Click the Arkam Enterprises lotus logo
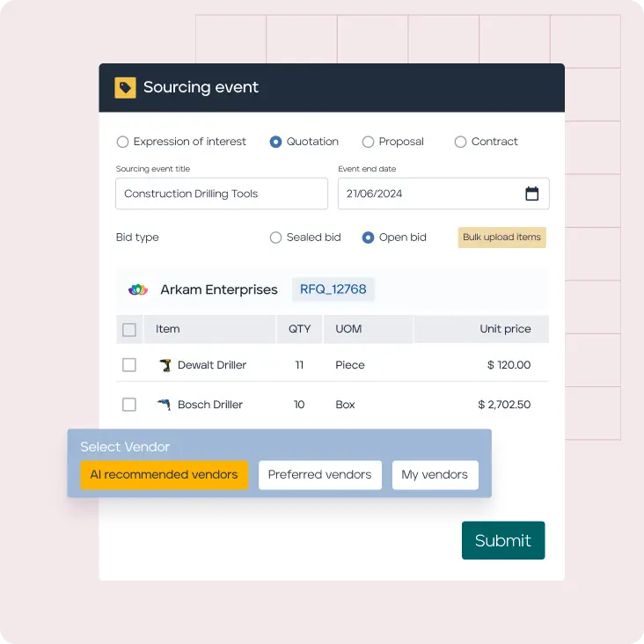 138,289
